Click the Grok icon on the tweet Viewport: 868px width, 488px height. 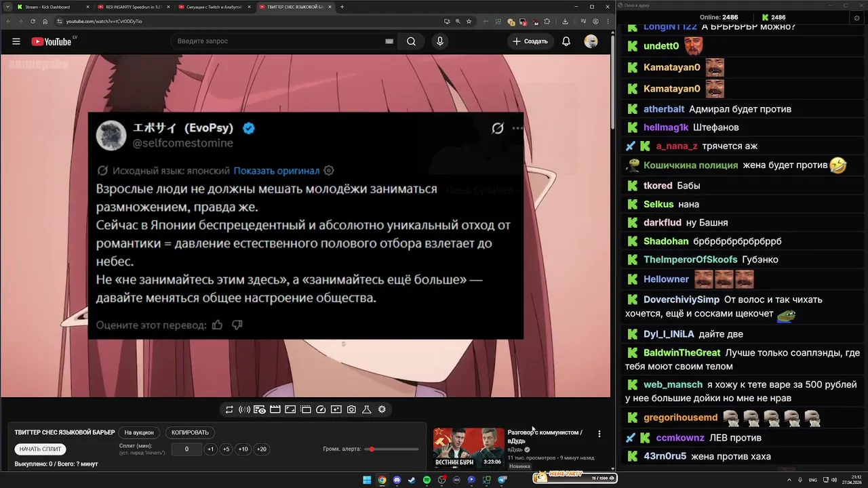click(498, 128)
